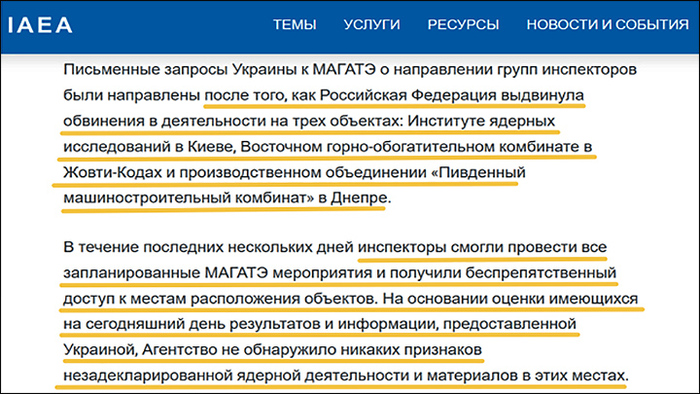This screenshot has width=700, height=394.
Task: Open the УСЛУГИ menu
Action: pos(372,25)
